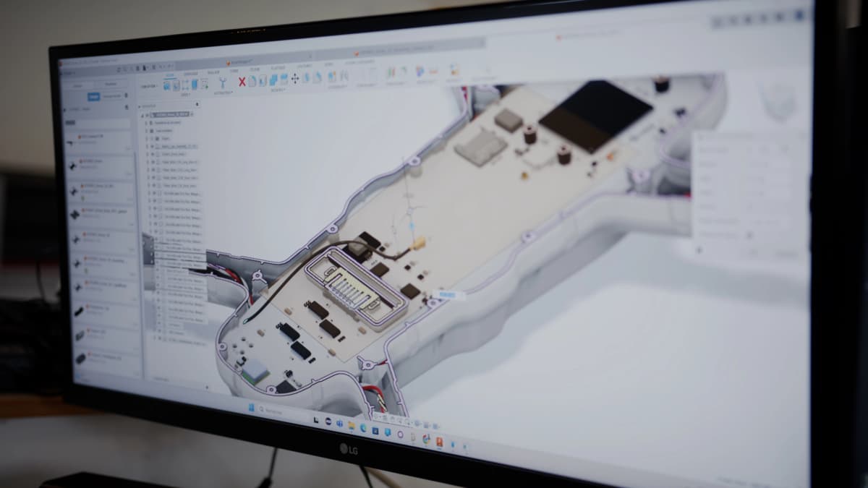
Task: Click the first icon in Create toolbar group
Action: [167, 85]
